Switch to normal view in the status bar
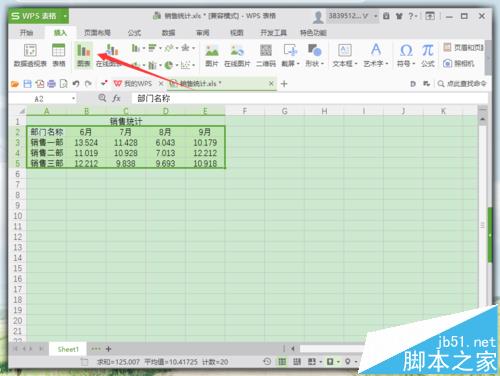Viewport: 500px width, 376px height. [x=282, y=362]
